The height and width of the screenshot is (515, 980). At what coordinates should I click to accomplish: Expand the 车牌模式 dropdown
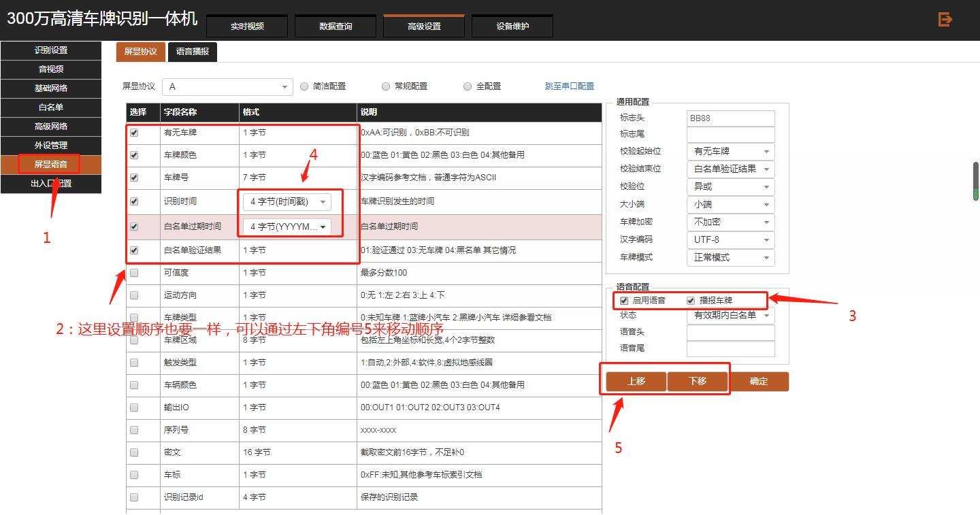point(731,258)
